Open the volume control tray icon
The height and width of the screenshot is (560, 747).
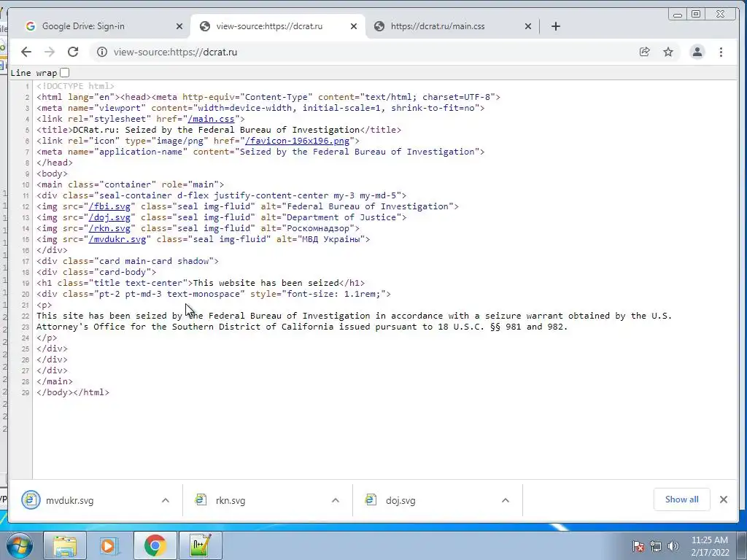click(673, 546)
